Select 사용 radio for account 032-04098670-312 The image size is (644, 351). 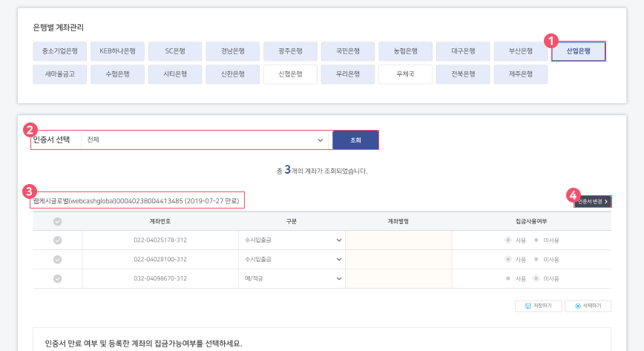pos(508,278)
